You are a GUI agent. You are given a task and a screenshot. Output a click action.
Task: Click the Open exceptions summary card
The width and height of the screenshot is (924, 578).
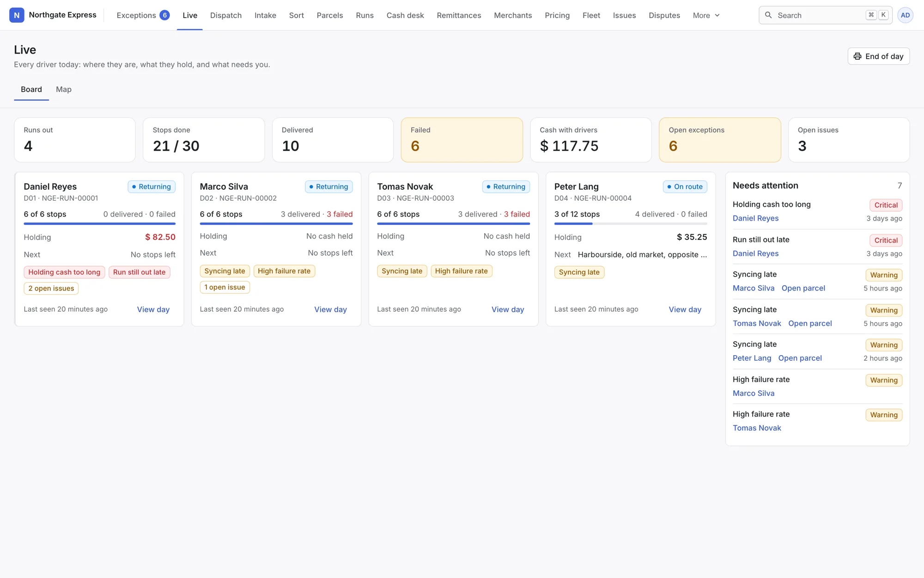pyautogui.click(x=720, y=140)
